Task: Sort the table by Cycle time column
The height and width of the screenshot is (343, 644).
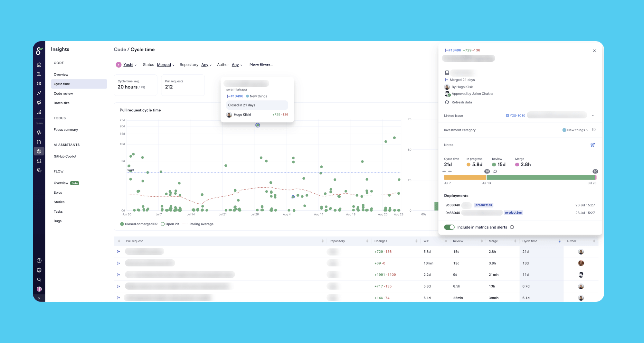Action: (x=530, y=241)
